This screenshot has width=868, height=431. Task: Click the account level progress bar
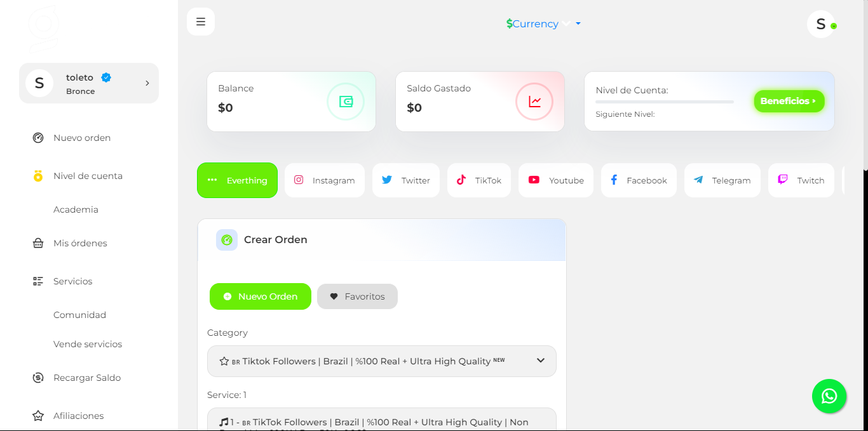[664, 102]
